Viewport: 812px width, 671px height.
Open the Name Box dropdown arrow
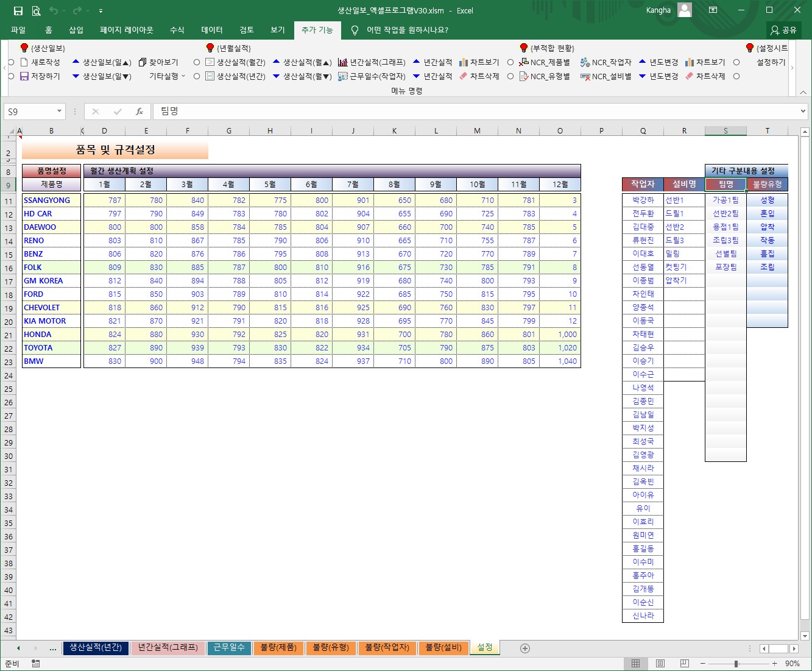pos(59,112)
